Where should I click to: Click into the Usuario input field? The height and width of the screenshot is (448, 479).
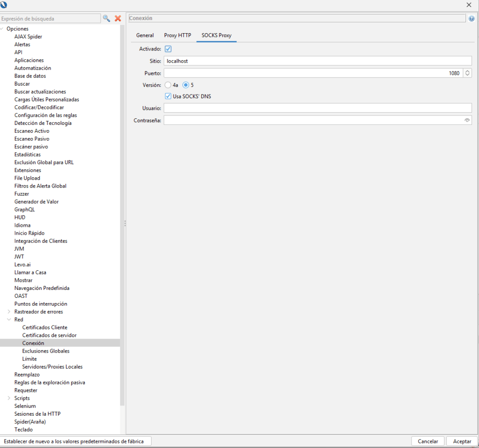click(x=317, y=108)
